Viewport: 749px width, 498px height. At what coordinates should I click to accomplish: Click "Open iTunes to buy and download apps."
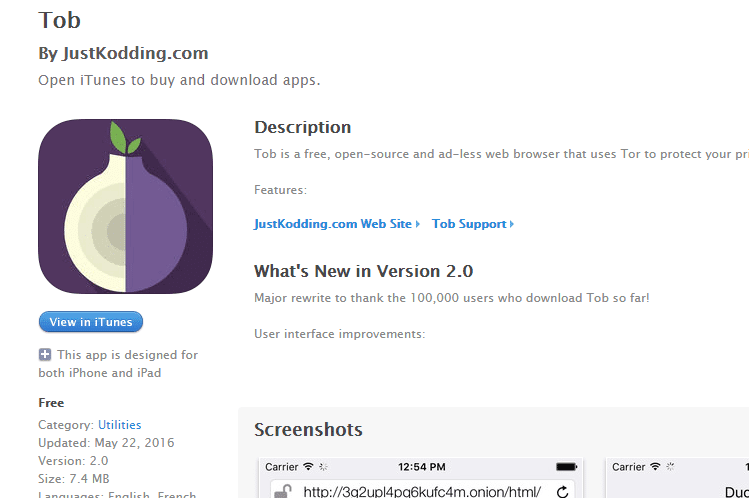point(179,80)
